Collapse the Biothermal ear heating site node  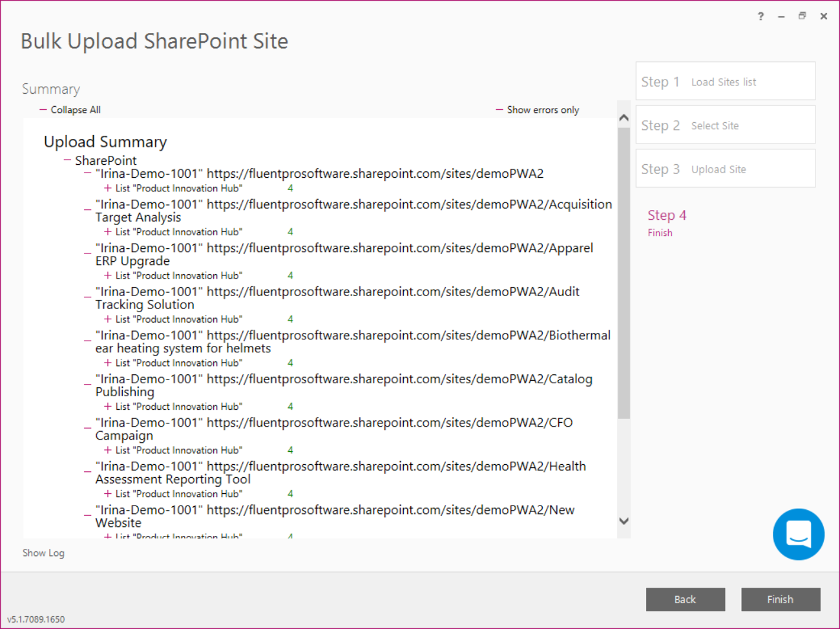tap(88, 340)
